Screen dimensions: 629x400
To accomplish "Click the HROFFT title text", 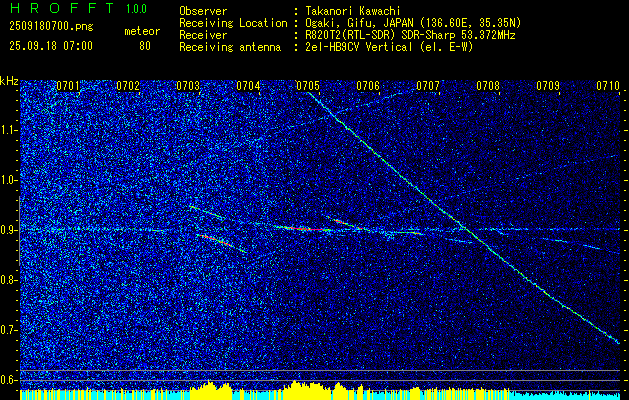I will (x=62, y=8).
